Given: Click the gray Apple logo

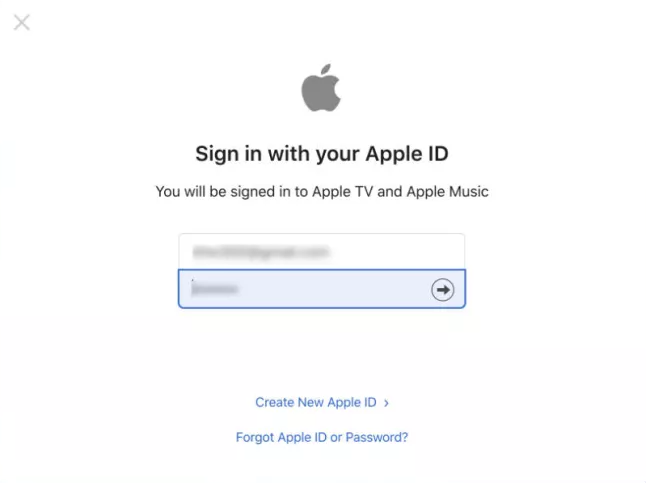Looking at the screenshot, I should click(321, 88).
